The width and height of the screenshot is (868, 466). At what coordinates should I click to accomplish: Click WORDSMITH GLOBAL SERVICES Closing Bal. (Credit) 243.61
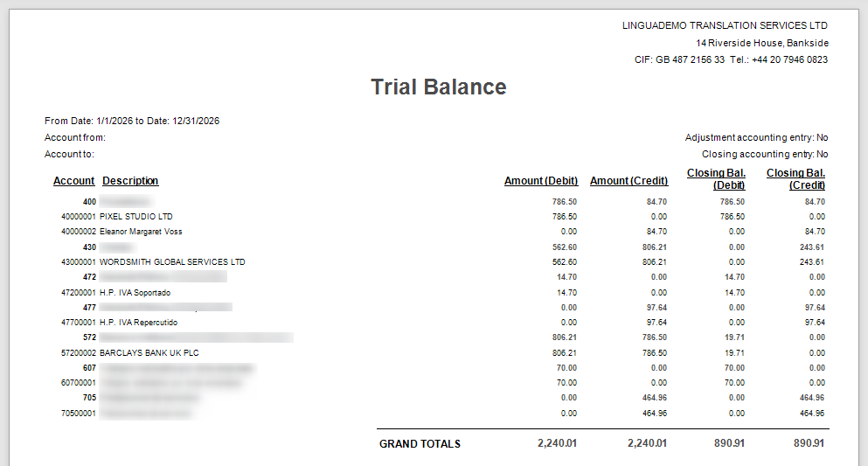[x=811, y=261]
